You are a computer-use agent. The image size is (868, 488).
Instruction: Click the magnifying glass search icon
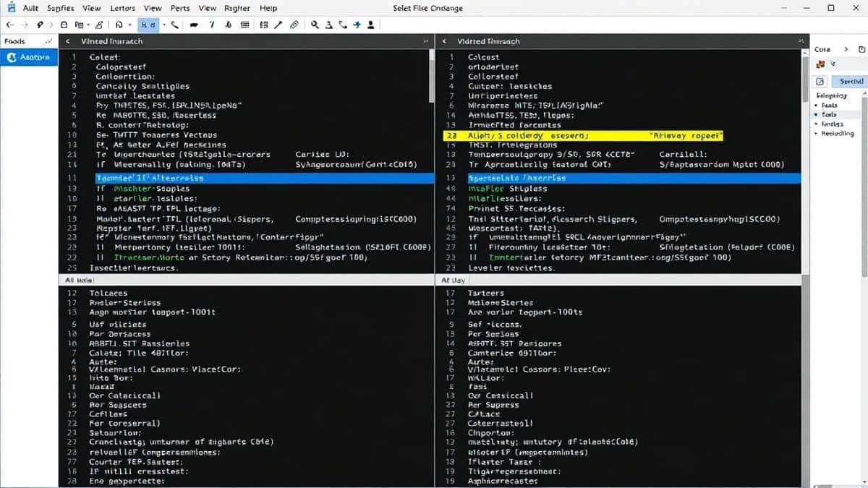315,25
